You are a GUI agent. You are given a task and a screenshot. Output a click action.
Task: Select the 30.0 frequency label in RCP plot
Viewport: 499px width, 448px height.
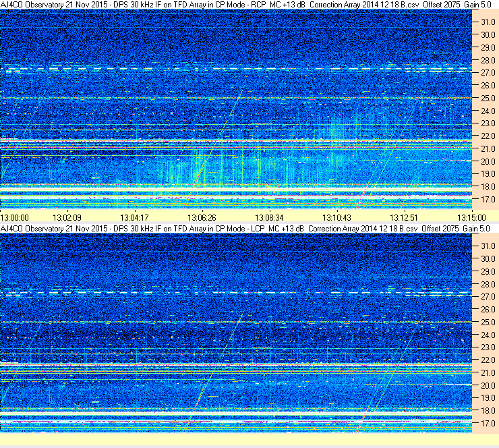(x=488, y=34)
